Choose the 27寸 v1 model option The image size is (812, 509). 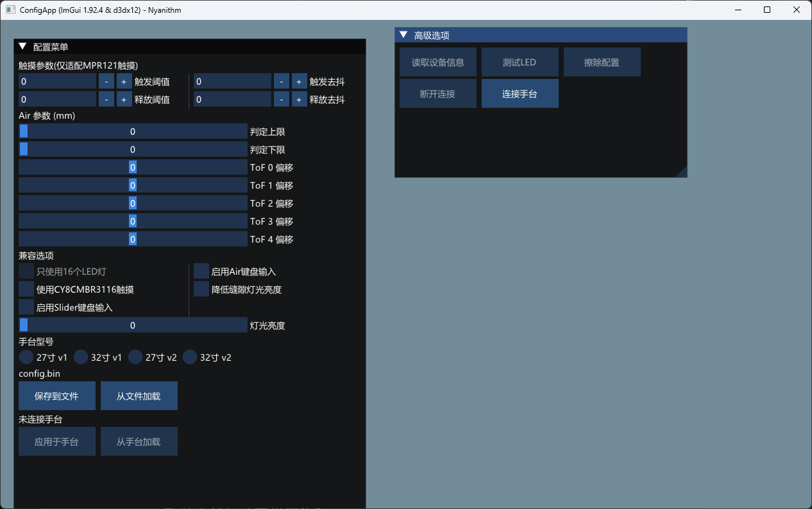click(26, 358)
